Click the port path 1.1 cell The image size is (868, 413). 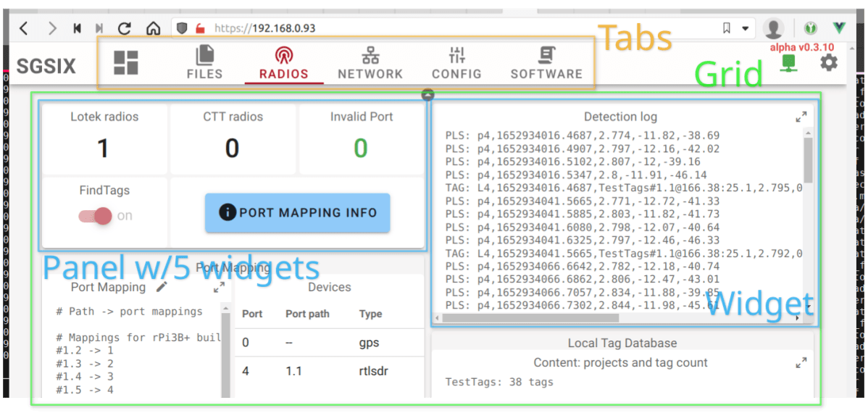pos(294,371)
